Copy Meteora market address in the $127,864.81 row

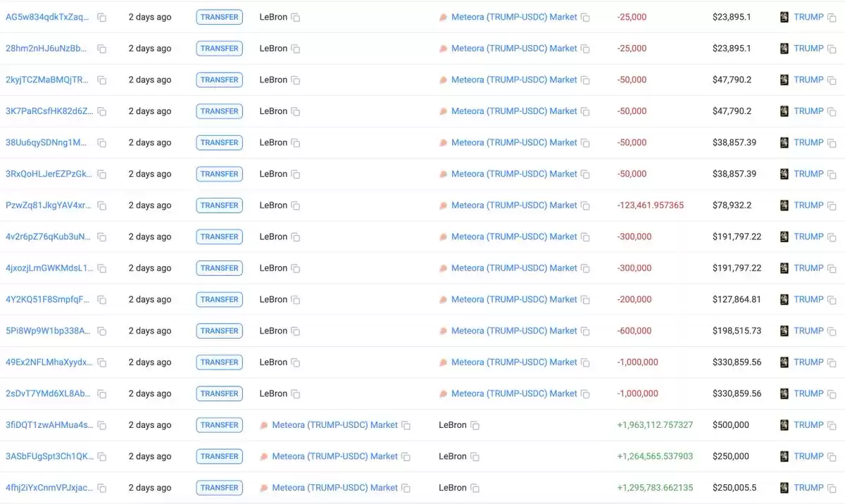pyautogui.click(x=585, y=300)
